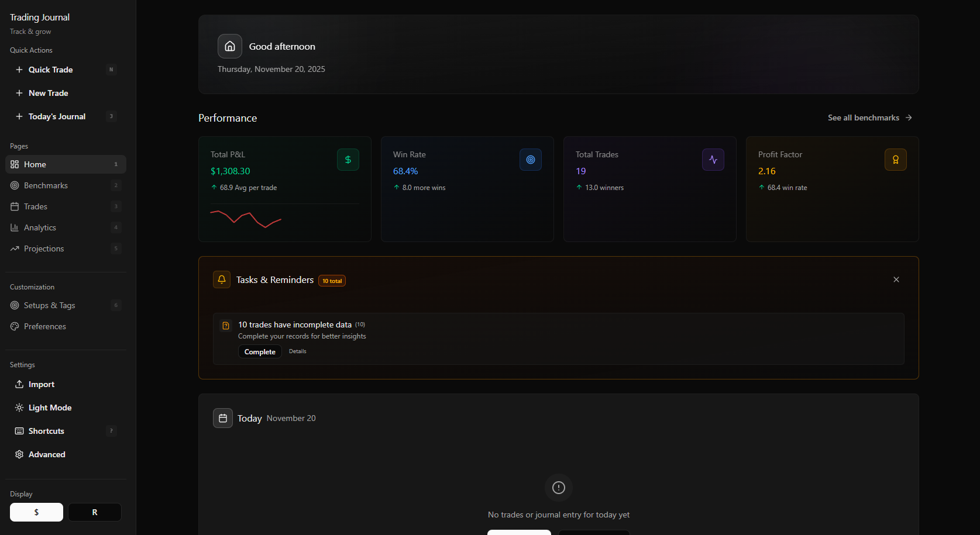
Task: Toggle Light Mode in settings
Action: pos(50,408)
